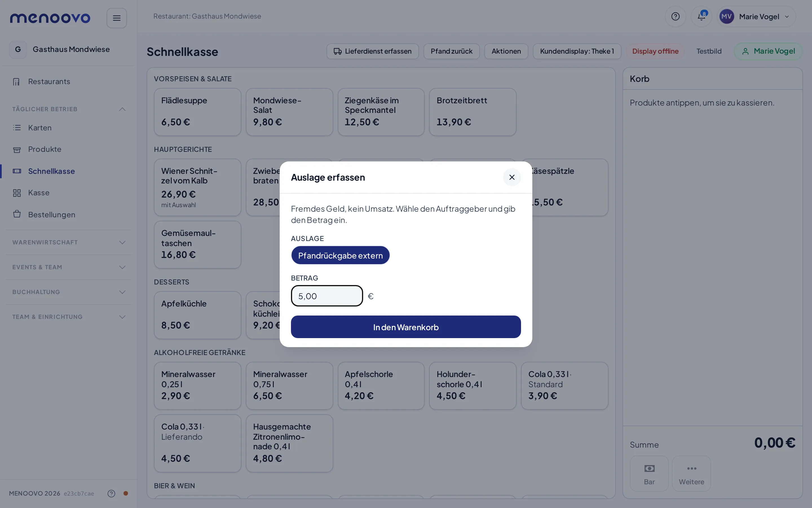Click the Pfand zurück button
This screenshot has width=812, height=508.
point(451,51)
